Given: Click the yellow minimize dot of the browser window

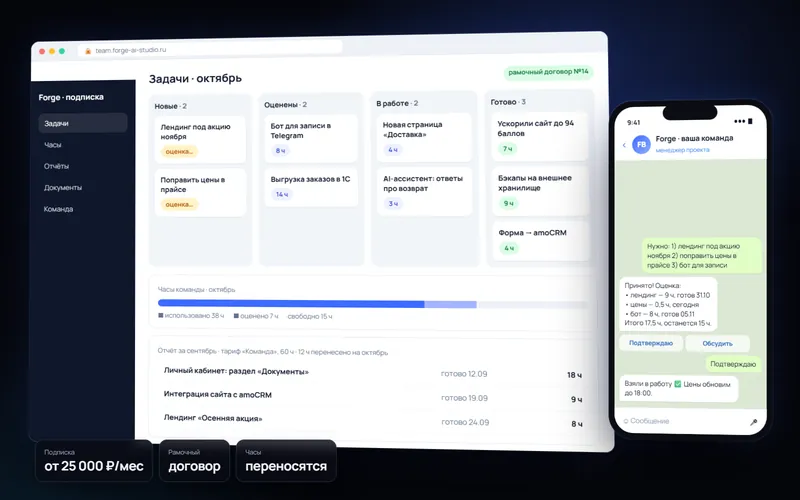Looking at the screenshot, I should coord(52,51).
